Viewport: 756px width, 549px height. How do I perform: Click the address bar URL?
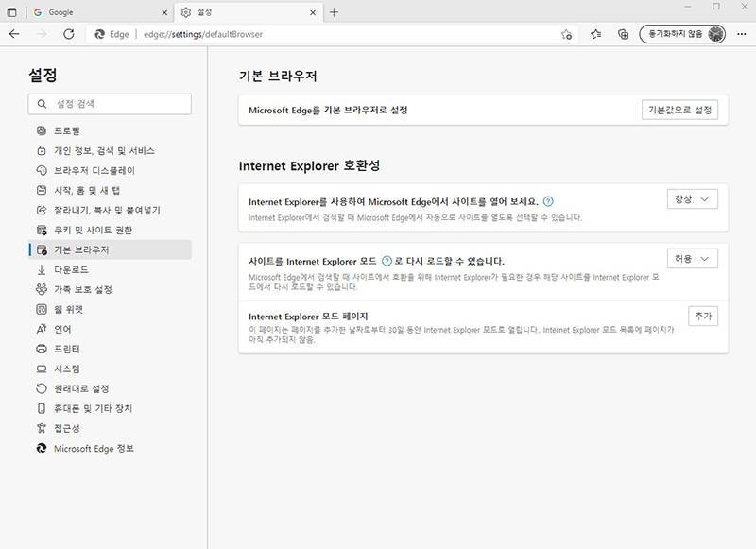203,34
